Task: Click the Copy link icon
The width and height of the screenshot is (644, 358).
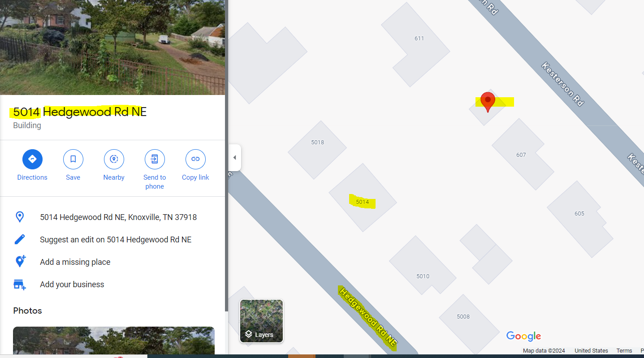Action: [x=195, y=159]
